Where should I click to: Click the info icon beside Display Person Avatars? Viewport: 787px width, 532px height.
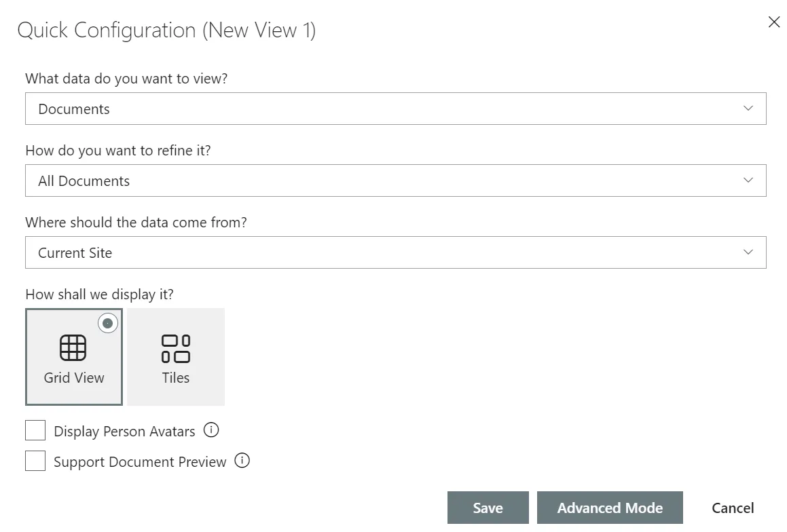click(x=211, y=430)
